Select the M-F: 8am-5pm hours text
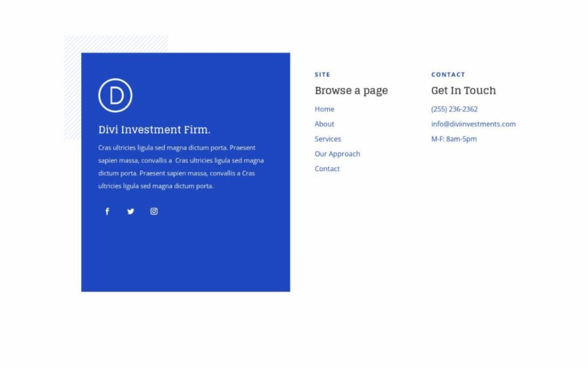588x368 pixels. 454,139
